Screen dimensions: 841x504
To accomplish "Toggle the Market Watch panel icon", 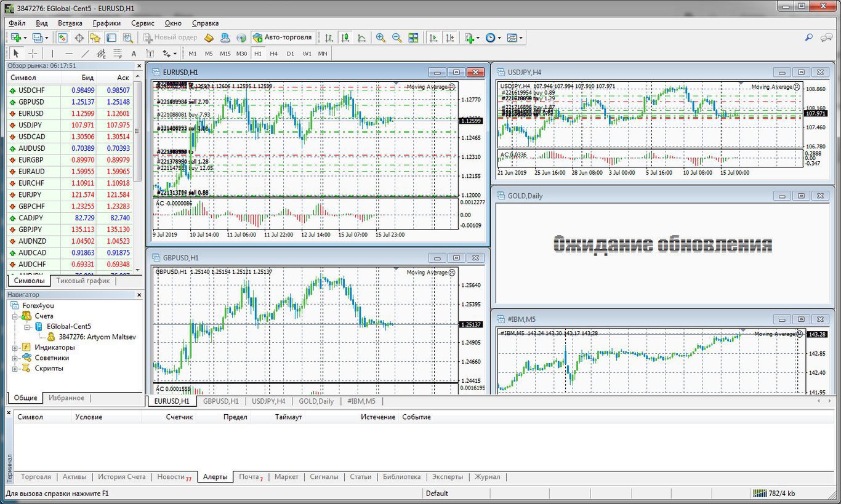I will pos(63,38).
